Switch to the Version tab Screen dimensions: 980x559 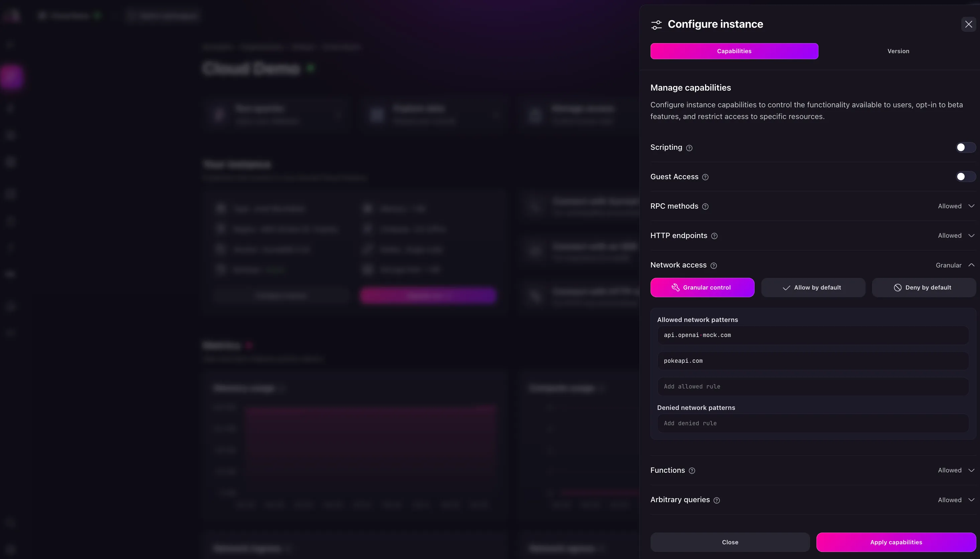point(898,51)
